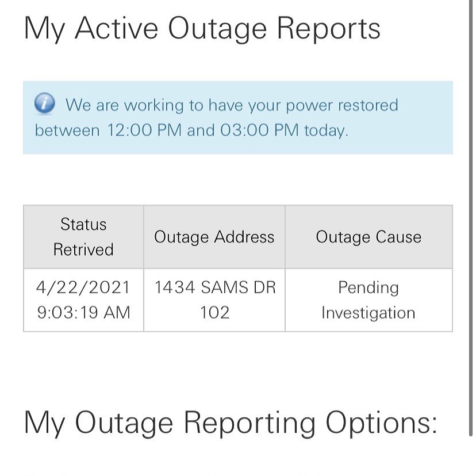
Task: Select the 1434 SAMS DR 102 address cell
Action: pos(214,300)
